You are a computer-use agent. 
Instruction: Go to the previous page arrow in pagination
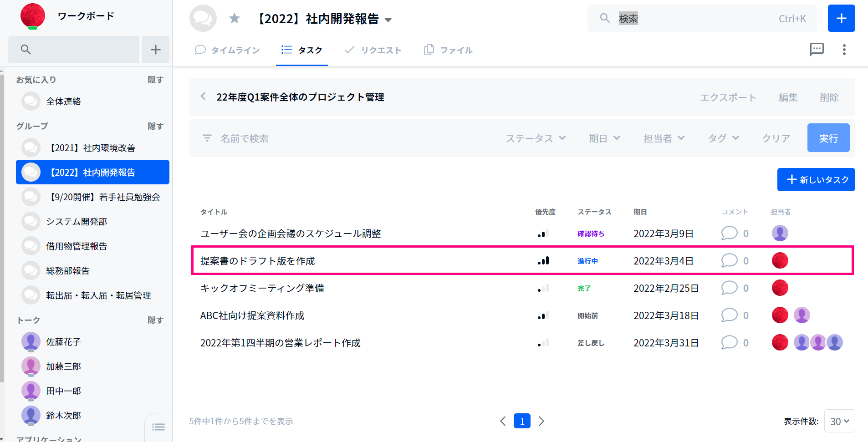pos(503,421)
